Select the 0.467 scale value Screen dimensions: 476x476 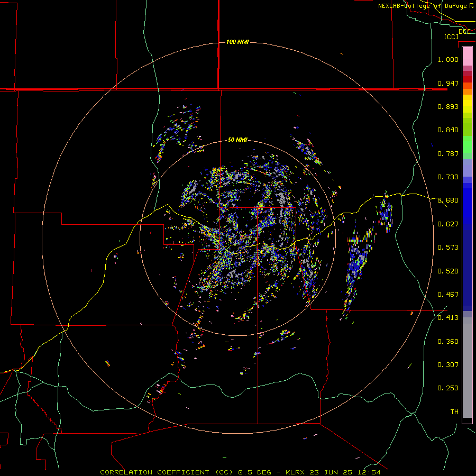[x=448, y=295]
